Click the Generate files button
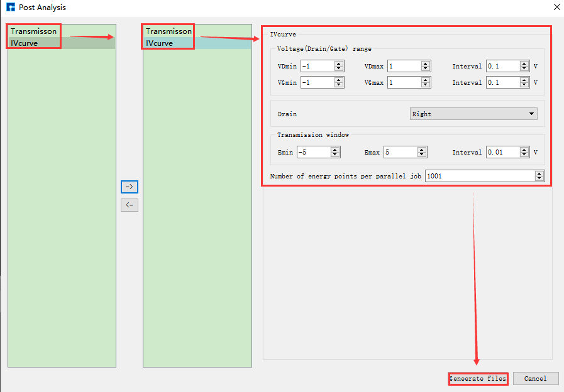Screen dimensions: 564x392 pyautogui.click(x=477, y=379)
